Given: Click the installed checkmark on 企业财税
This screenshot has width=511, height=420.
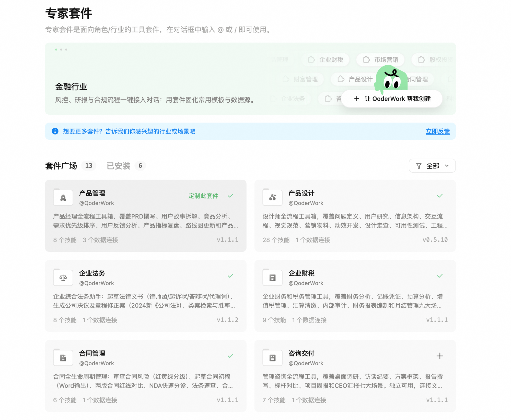Looking at the screenshot, I should coord(440,276).
